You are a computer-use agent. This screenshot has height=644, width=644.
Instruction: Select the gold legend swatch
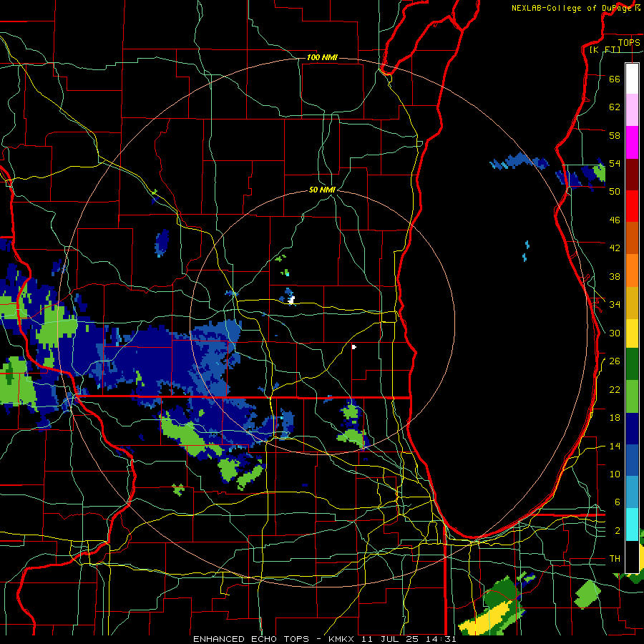click(632, 302)
